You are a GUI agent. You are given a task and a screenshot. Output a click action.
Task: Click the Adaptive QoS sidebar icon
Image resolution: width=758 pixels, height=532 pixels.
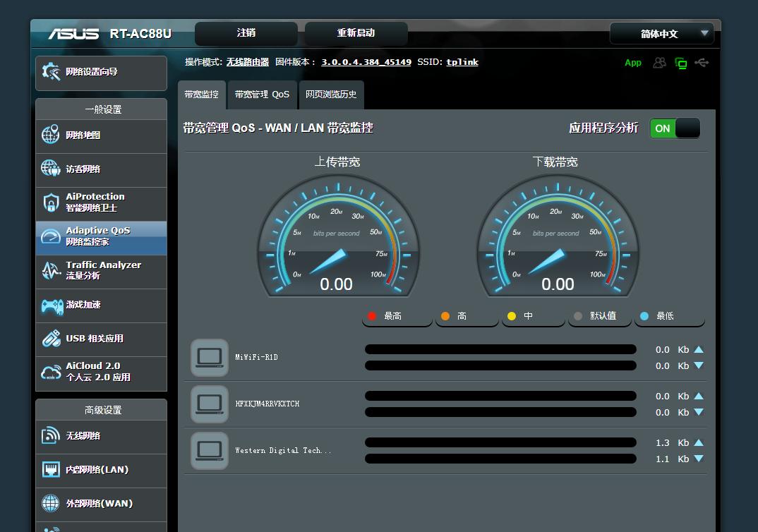[51, 237]
